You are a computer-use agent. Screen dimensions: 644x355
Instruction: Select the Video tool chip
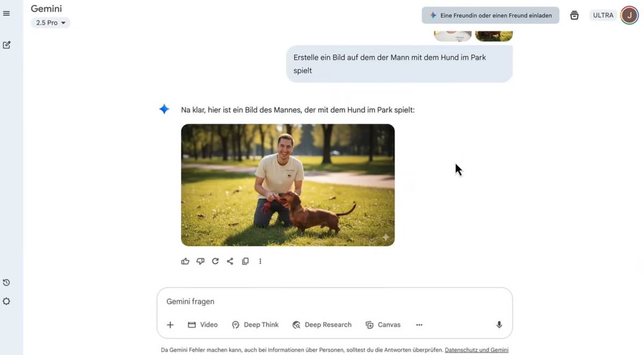[202, 325]
